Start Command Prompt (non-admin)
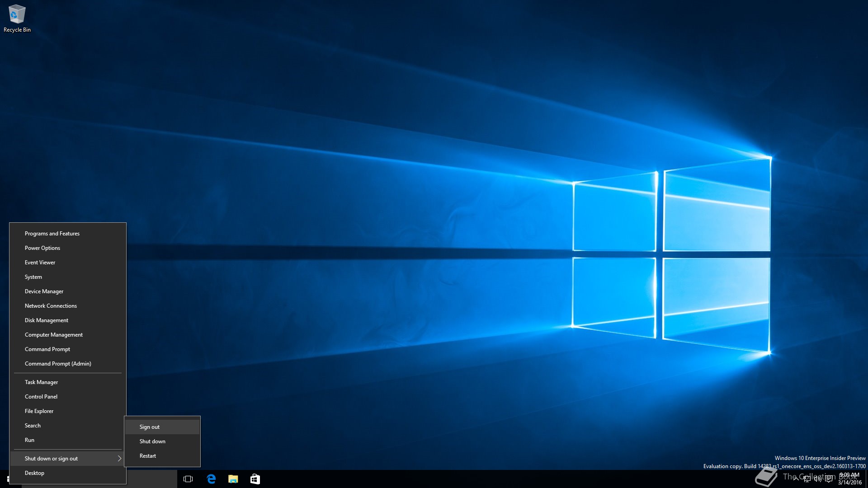The height and width of the screenshot is (488, 868). (x=68, y=349)
